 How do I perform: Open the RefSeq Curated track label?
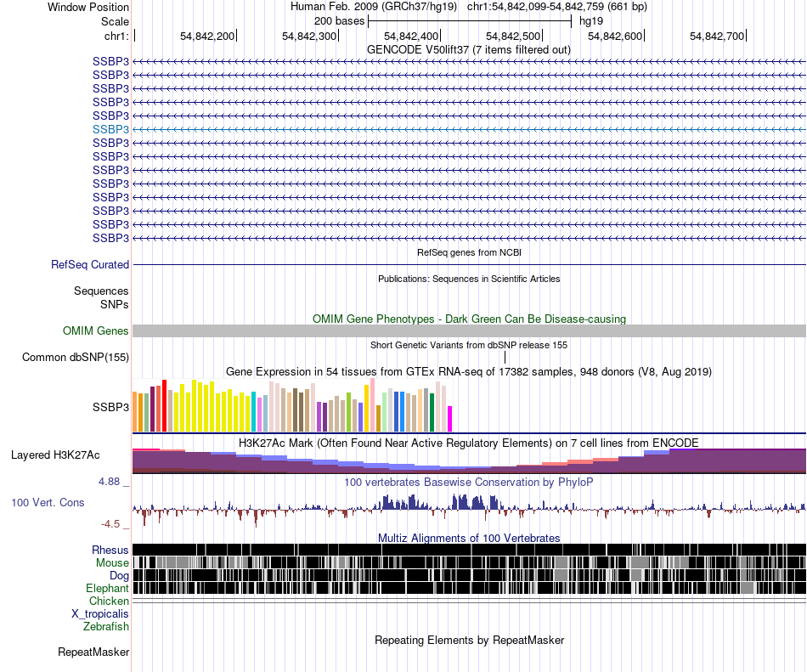point(90,264)
